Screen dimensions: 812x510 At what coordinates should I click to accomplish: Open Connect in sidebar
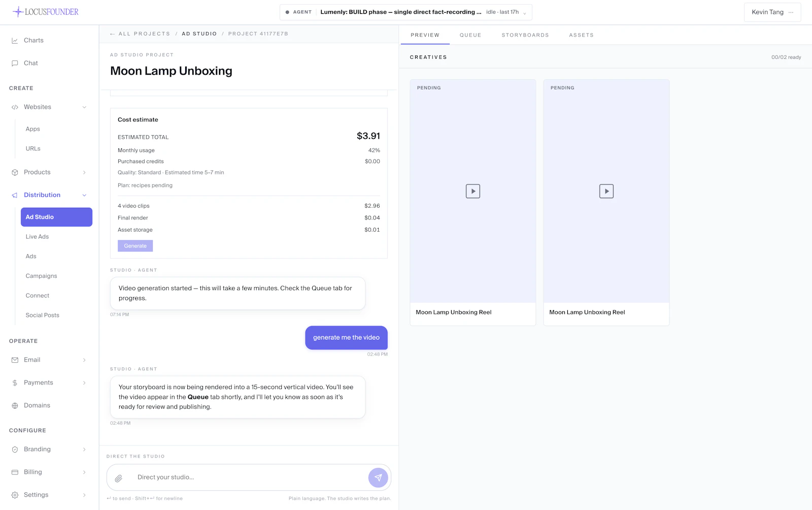[38, 296]
